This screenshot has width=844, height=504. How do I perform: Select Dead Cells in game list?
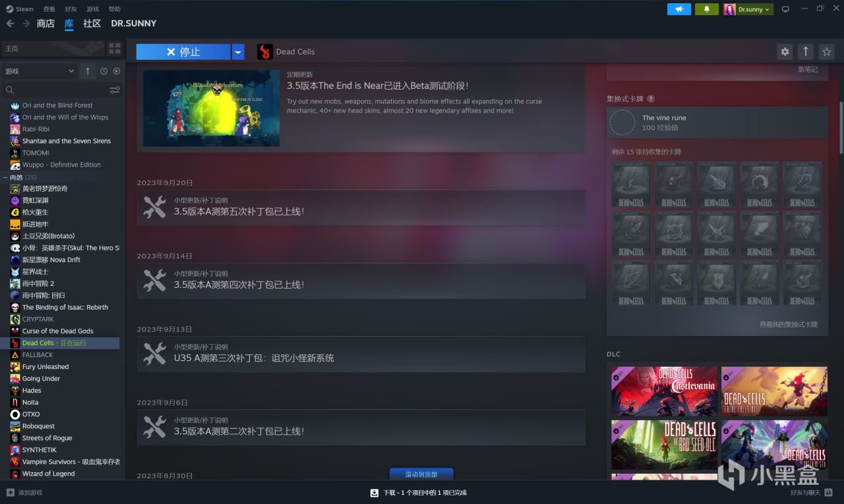[x=60, y=343]
